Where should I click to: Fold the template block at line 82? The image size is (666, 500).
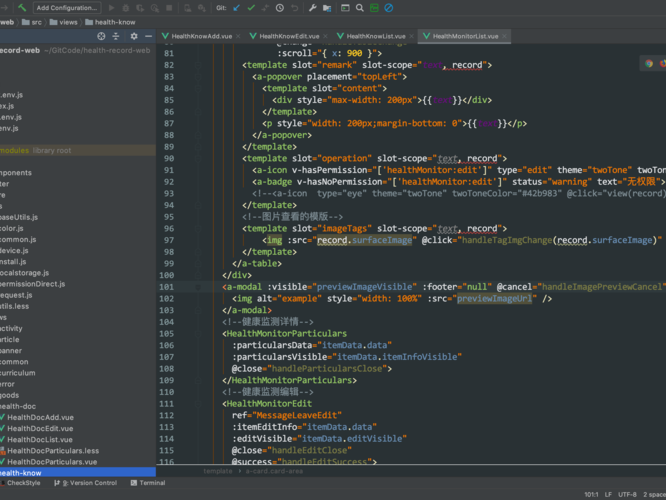coord(198,65)
